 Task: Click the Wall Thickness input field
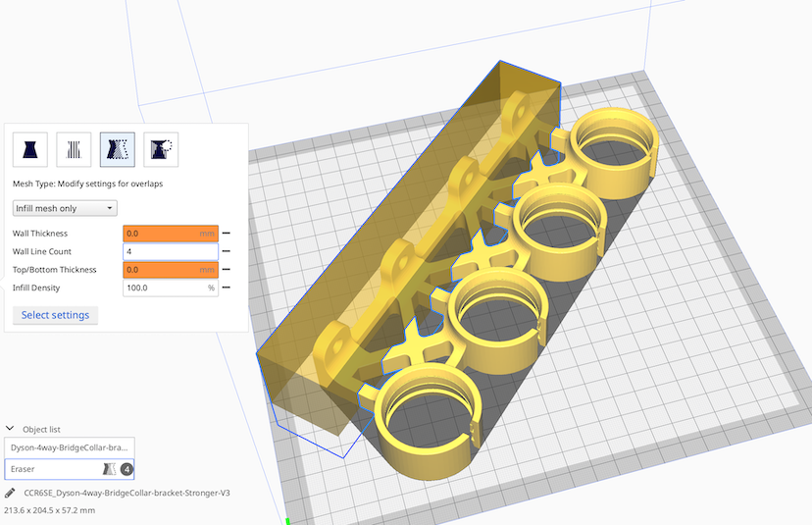click(162, 234)
